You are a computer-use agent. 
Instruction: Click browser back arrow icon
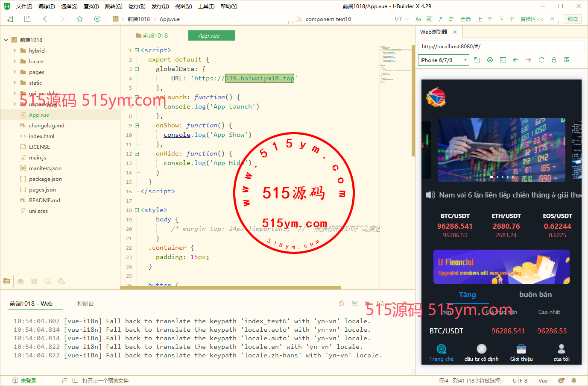click(x=515, y=60)
